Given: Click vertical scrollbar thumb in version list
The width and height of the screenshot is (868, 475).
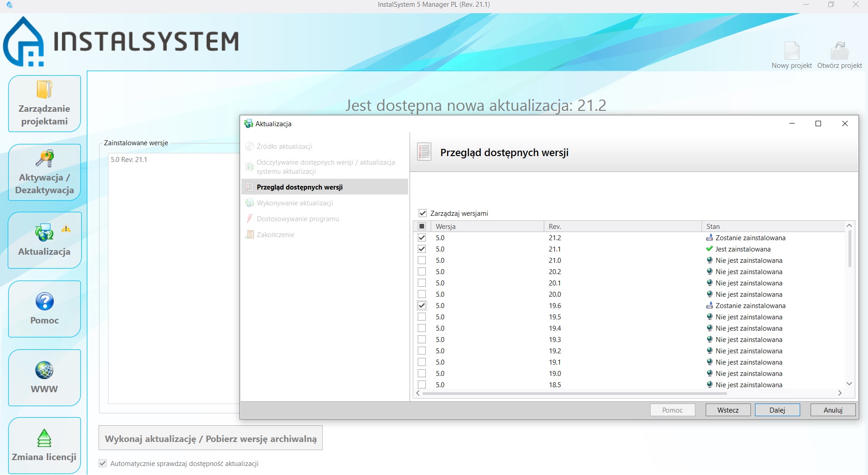Looking at the screenshot, I should click(x=849, y=248).
